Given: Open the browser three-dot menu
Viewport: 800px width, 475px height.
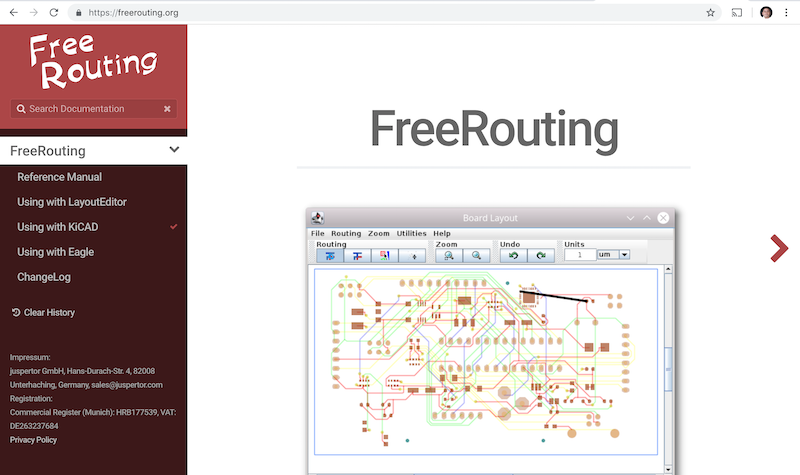Looking at the screenshot, I should tap(786, 13).
